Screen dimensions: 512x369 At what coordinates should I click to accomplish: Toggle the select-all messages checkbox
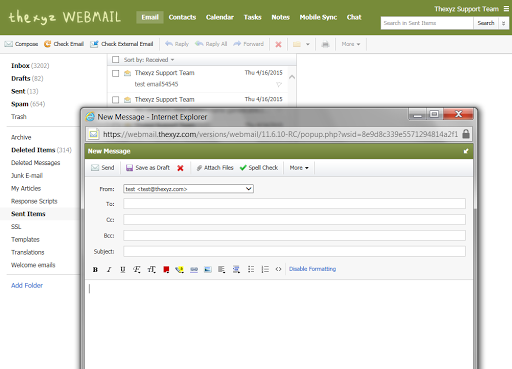(x=116, y=60)
